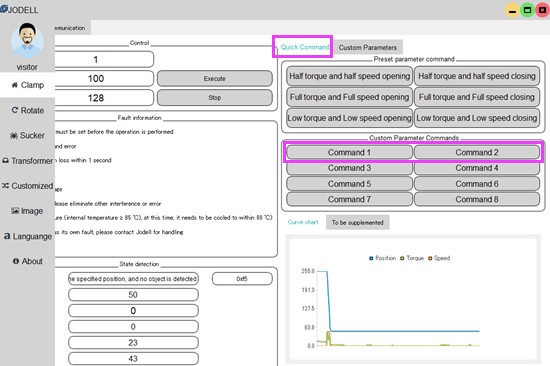This screenshot has height=366, width=550.
Task: Click the state field showing 50
Action: point(133,295)
